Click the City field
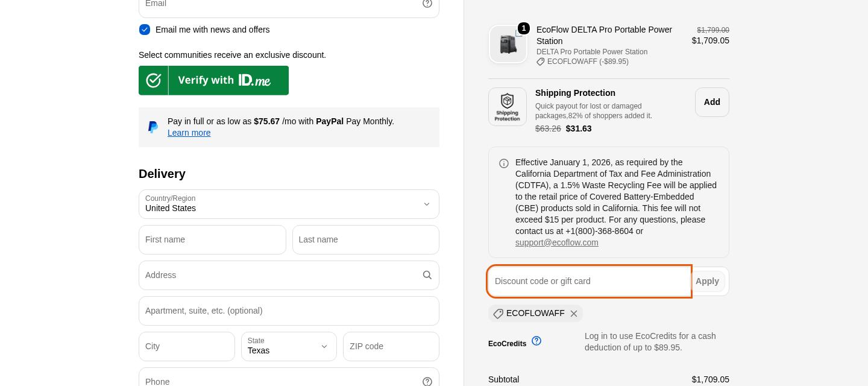Viewport: 868px width, 386px height. pos(187,347)
